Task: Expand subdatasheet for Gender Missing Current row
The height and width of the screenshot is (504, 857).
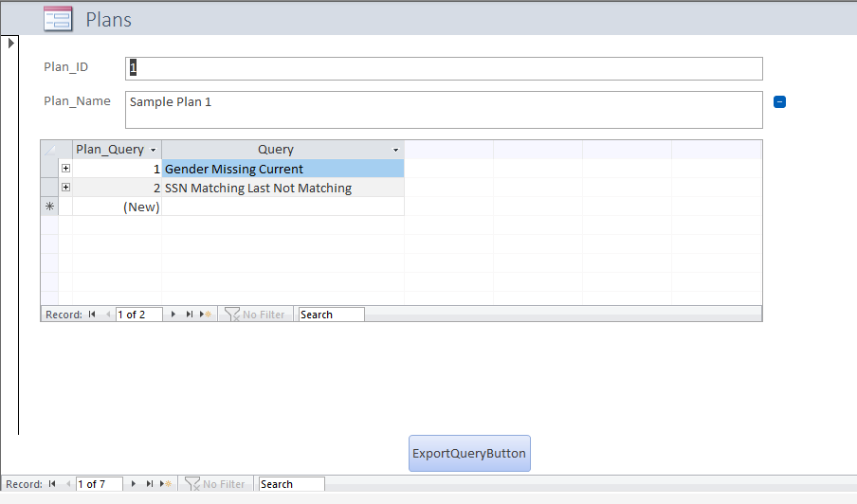Action: tap(65, 169)
